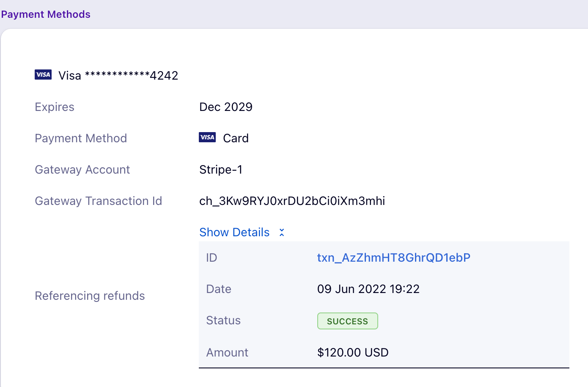The image size is (588, 387).
Task: Click the Visa icon next to Card
Action: [x=207, y=137]
